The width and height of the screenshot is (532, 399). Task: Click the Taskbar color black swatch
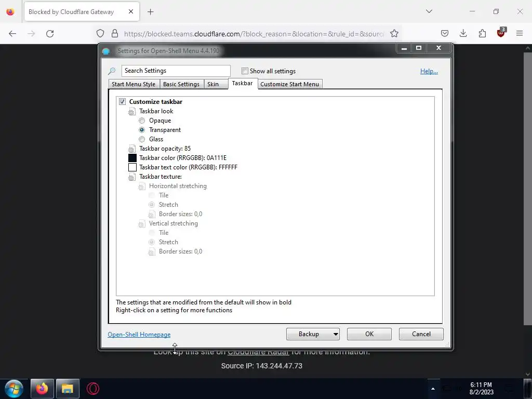(x=132, y=158)
